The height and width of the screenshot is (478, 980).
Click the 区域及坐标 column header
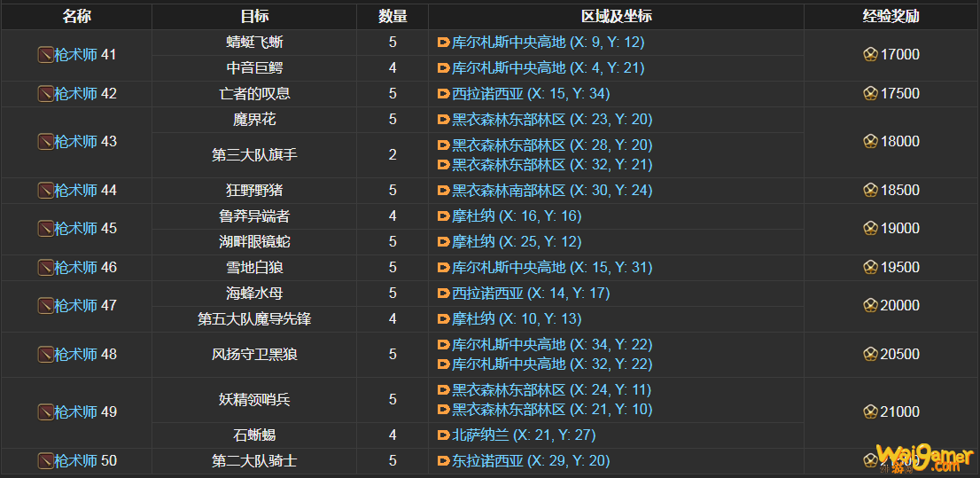[616, 17]
